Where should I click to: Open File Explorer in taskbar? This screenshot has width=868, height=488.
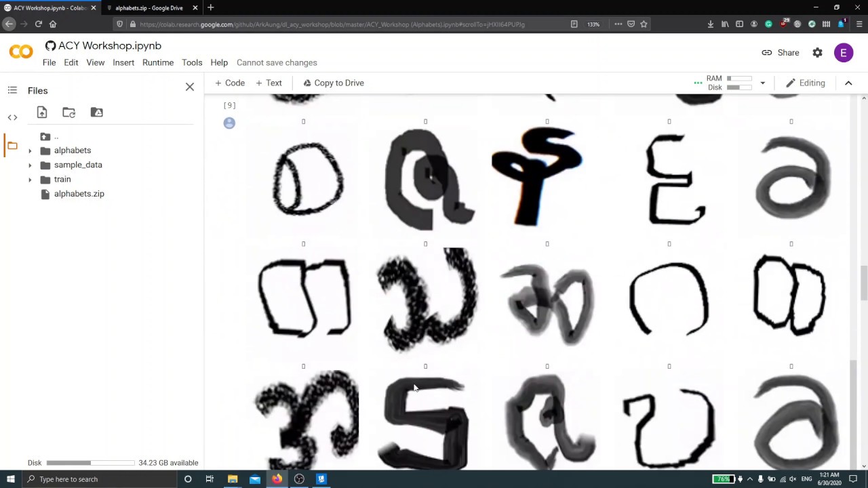(x=233, y=479)
